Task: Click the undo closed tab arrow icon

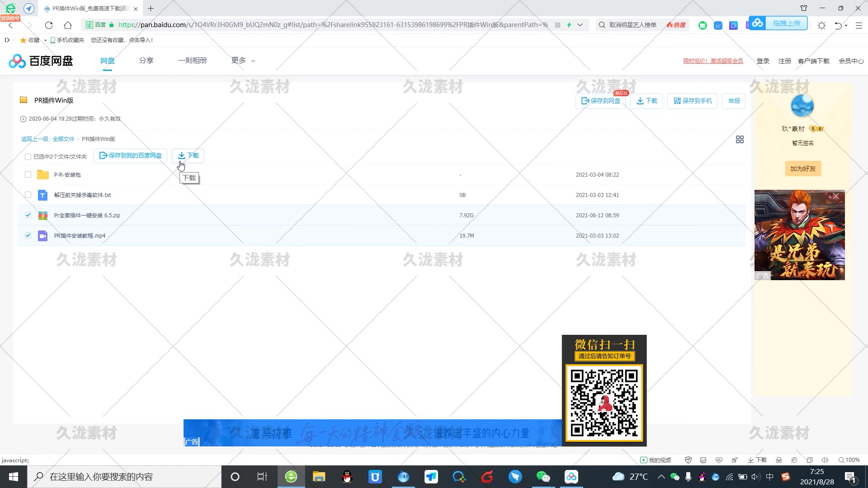Action: click(838, 25)
